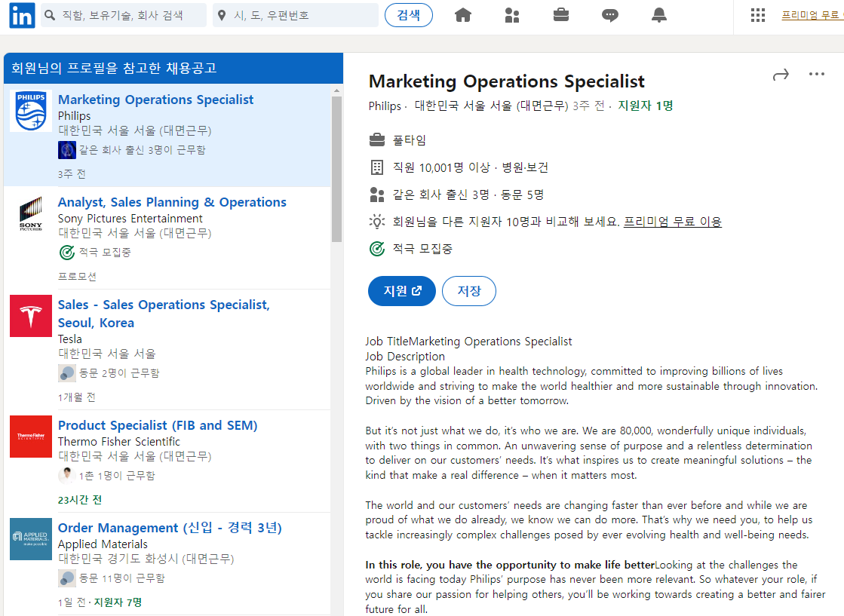Open the three-dot more options menu
This screenshot has height=616, width=844.
[x=817, y=74]
